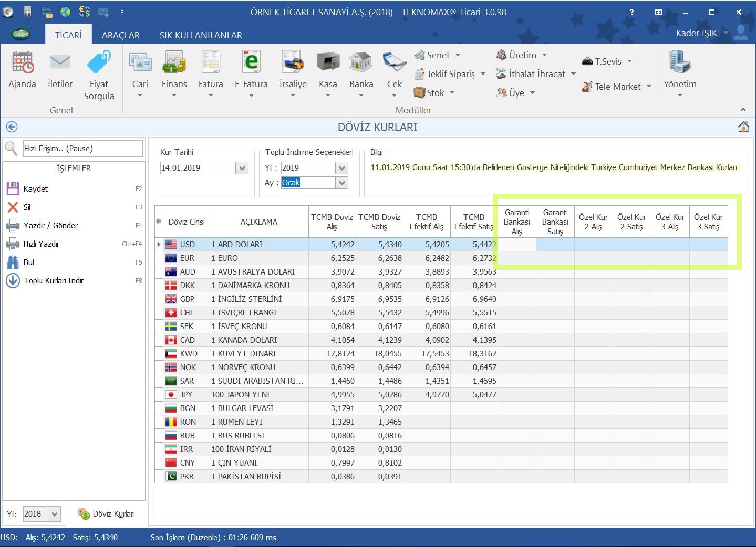The width and height of the screenshot is (756, 547).
Task: Click the back arrow icon
Action: [x=12, y=127]
